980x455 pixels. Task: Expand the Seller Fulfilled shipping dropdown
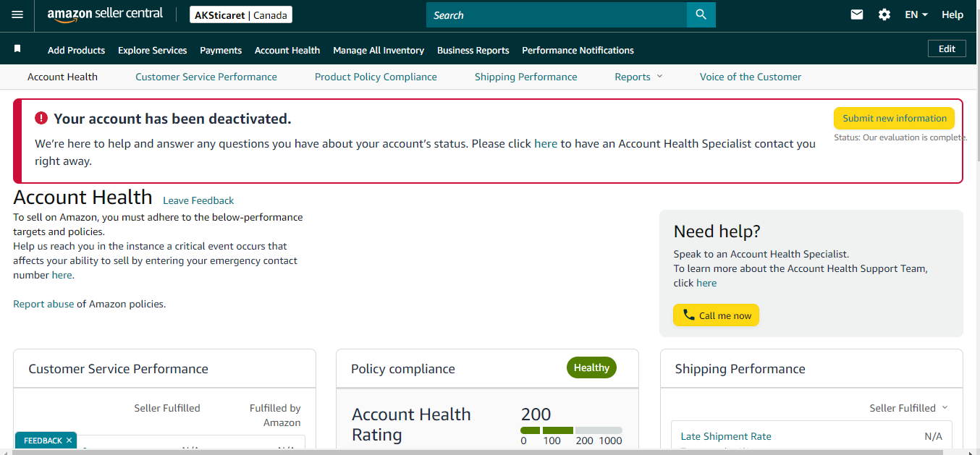[x=908, y=408]
